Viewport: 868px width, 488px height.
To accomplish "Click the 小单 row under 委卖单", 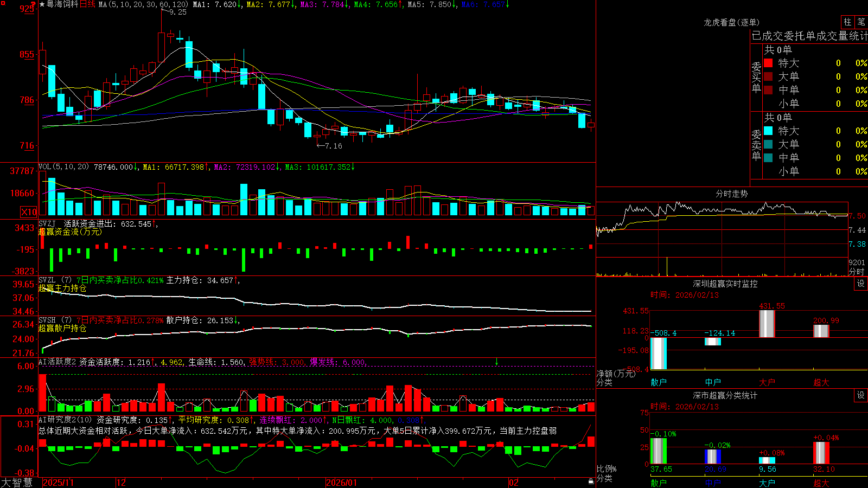I will (x=815, y=171).
